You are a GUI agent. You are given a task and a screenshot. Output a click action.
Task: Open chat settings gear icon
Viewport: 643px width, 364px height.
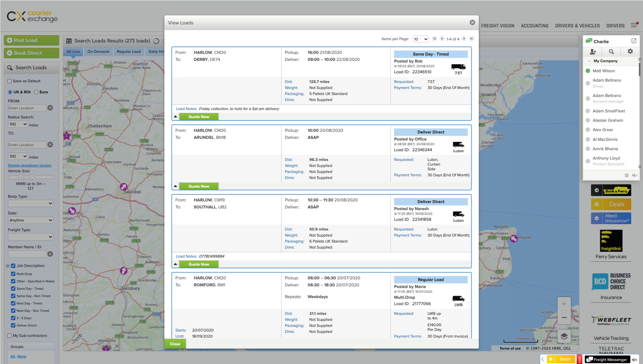pos(630,51)
